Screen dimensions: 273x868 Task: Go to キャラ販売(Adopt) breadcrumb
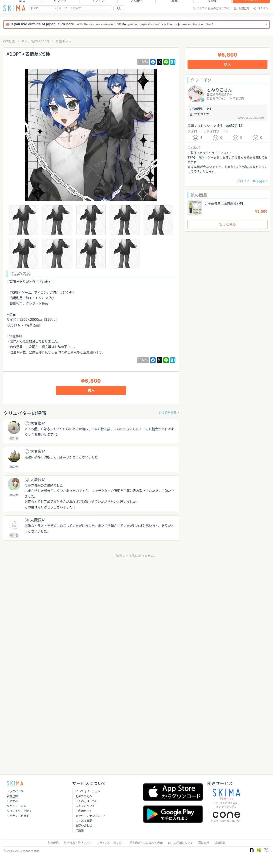[x=35, y=41]
